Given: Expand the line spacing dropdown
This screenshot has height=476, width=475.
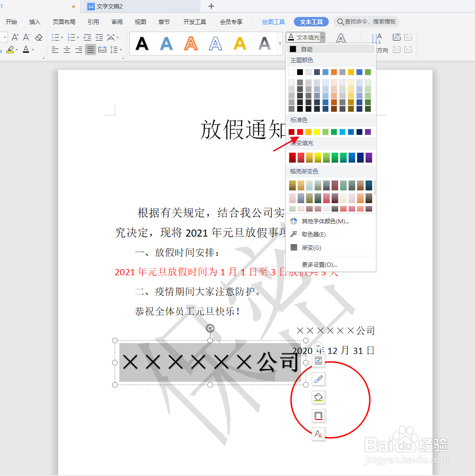Looking at the screenshot, I should click(x=120, y=49).
